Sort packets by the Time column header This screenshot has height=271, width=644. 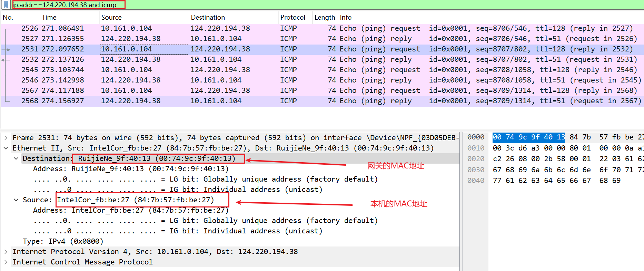click(69, 17)
